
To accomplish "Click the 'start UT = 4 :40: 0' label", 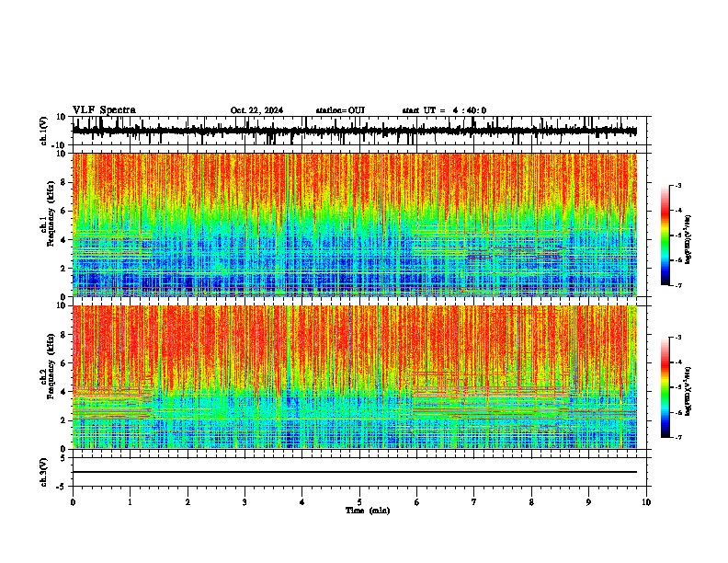I will tap(444, 110).
